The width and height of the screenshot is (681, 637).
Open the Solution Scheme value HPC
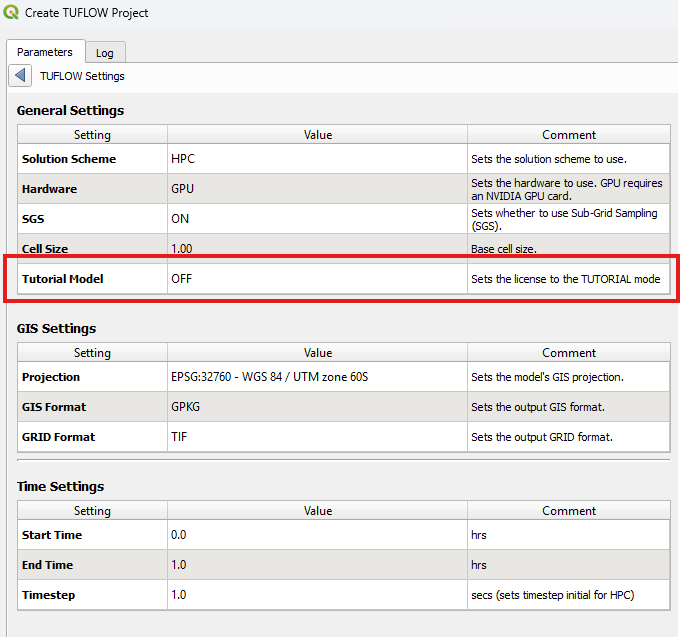317,159
